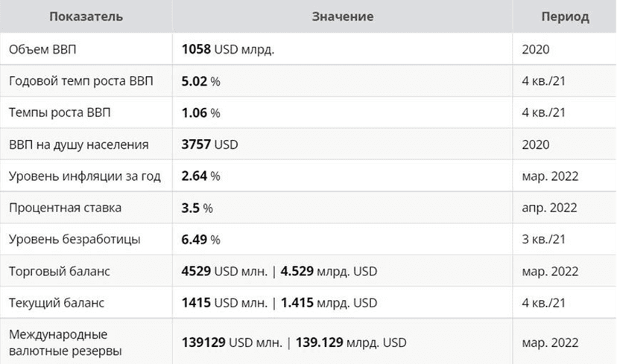Click period 'мар. 2022' in Торговый баланс row
617x364 pixels.
point(550,271)
